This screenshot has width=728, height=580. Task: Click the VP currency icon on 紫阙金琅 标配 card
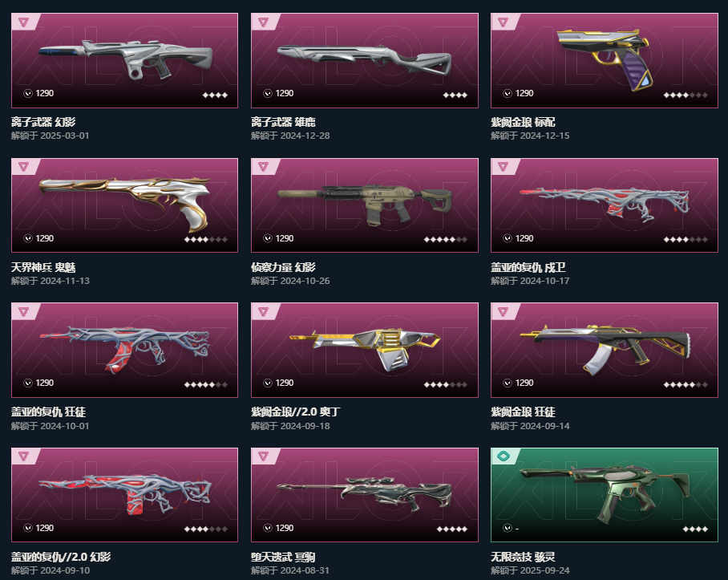(x=508, y=93)
